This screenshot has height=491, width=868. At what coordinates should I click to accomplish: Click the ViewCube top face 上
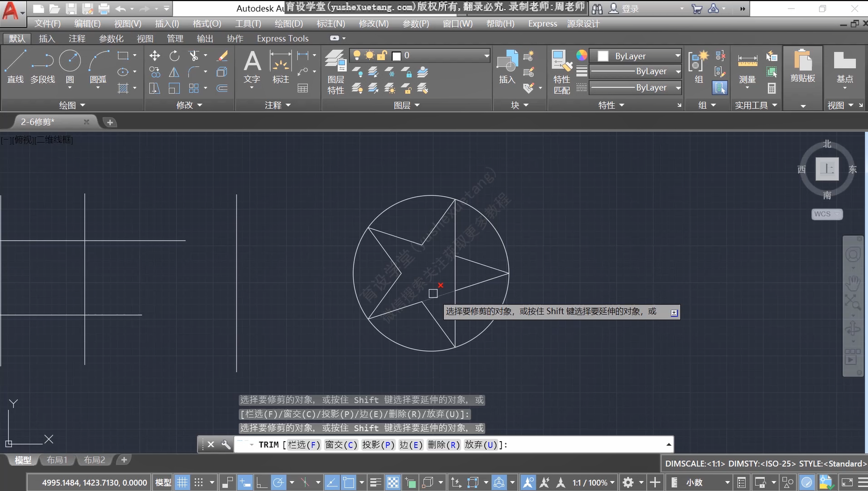[827, 169]
